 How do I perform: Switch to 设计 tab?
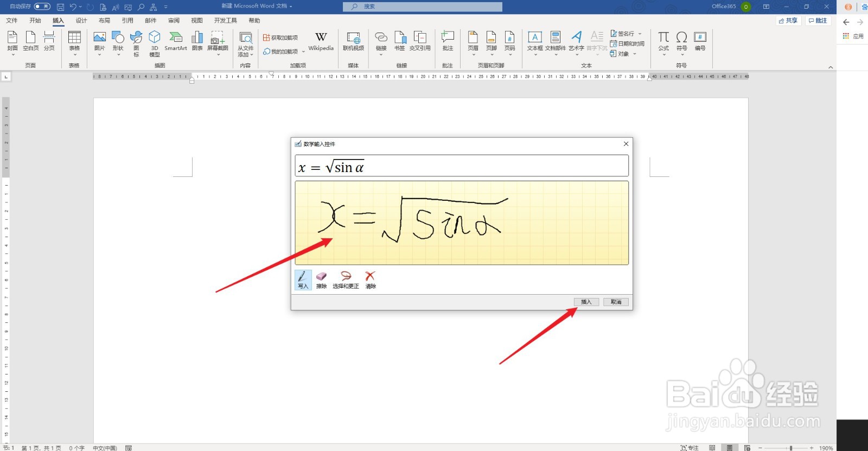81,21
